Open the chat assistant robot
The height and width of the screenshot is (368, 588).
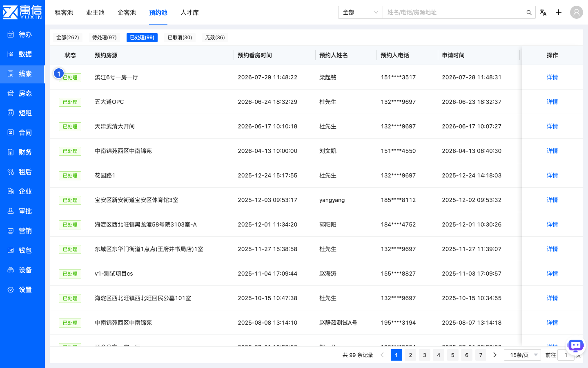click(x=576, y=346)
